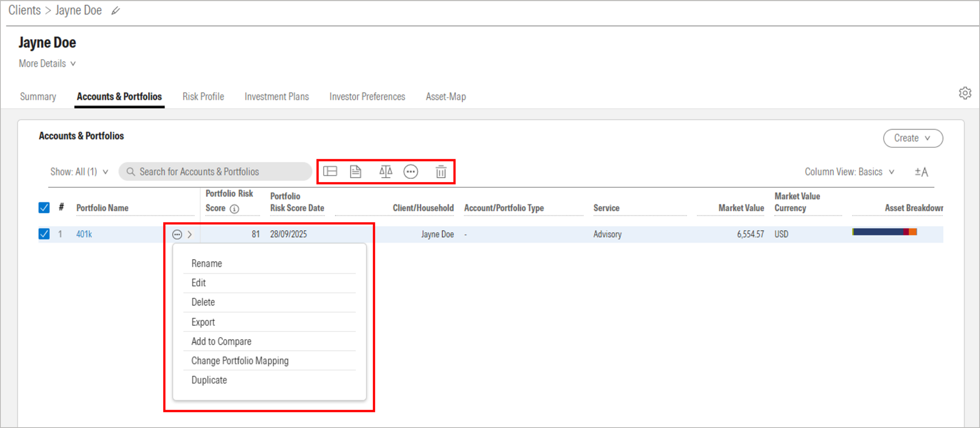Click the risk score value 81
Screen dimensions: 980x428
256,234
